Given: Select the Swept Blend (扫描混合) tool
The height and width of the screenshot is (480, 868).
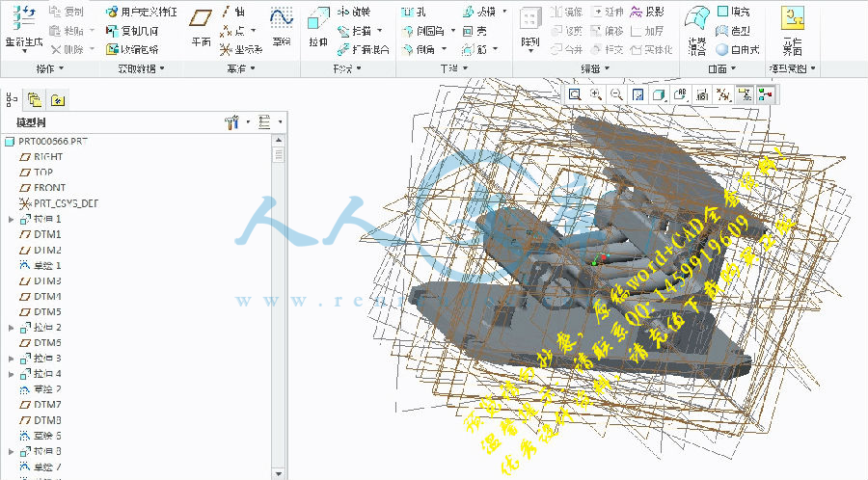Looking at the screenshot, I should pos(363,50).
